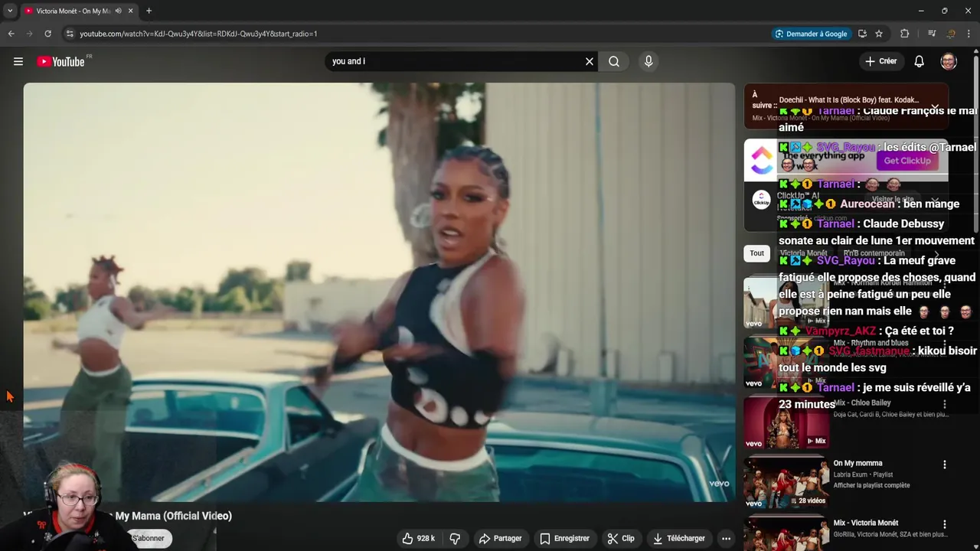Click the browser address bar URL
The image size is (980, 551).
click(198, 34)
